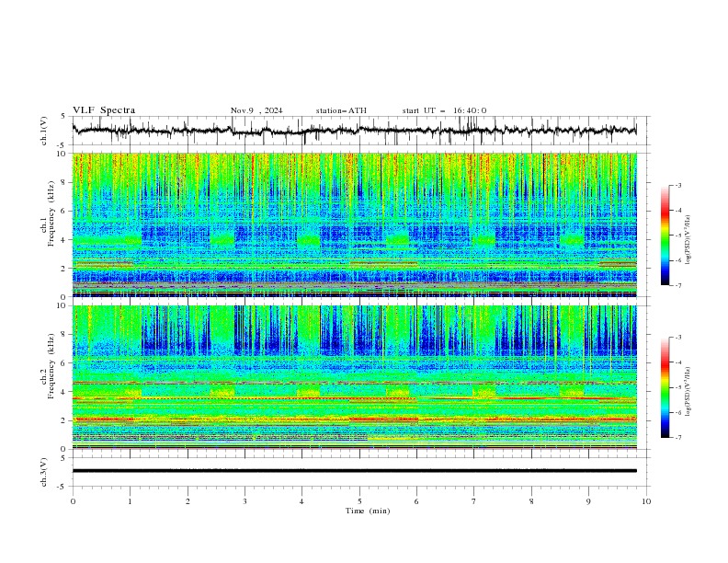This screenshot has height=563, width=728.
Task: Click time axis tick label "3"
Action: (x=245, y=501)
